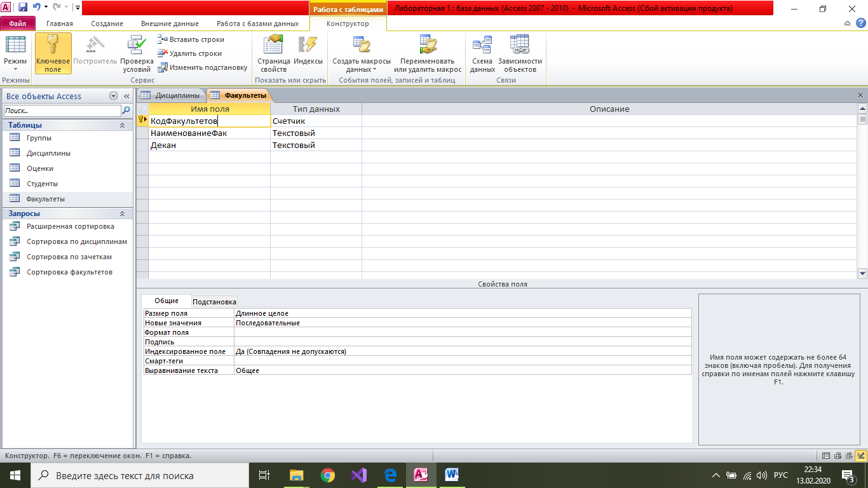
Task: Click the Подпись property field
Action: [463, 342]
